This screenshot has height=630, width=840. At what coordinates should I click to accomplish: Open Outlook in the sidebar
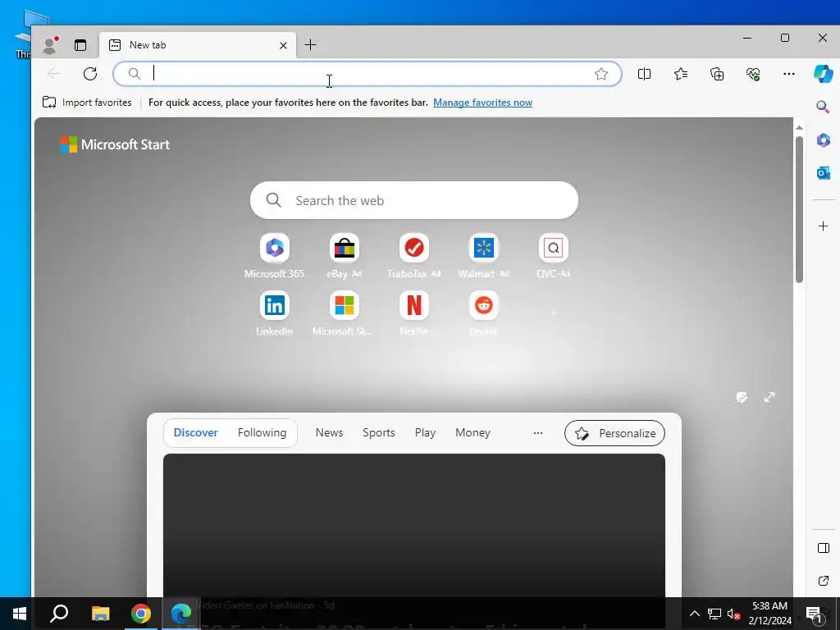824,173
